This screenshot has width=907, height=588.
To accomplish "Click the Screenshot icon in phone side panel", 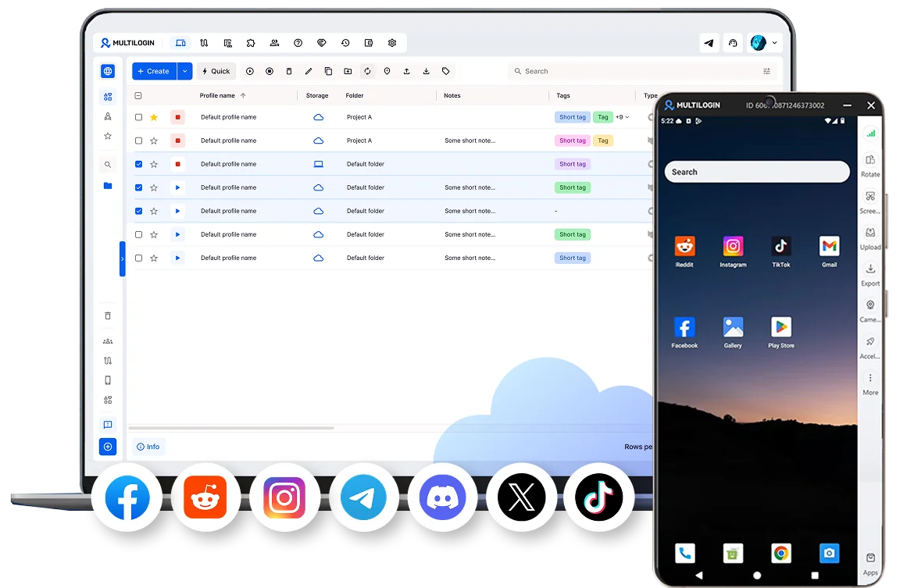I will point(870,197).
